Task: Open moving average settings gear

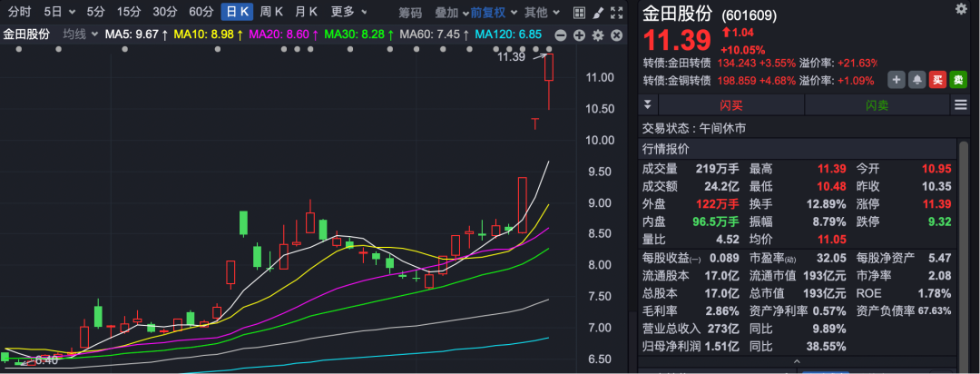Action: coord(598,35)
